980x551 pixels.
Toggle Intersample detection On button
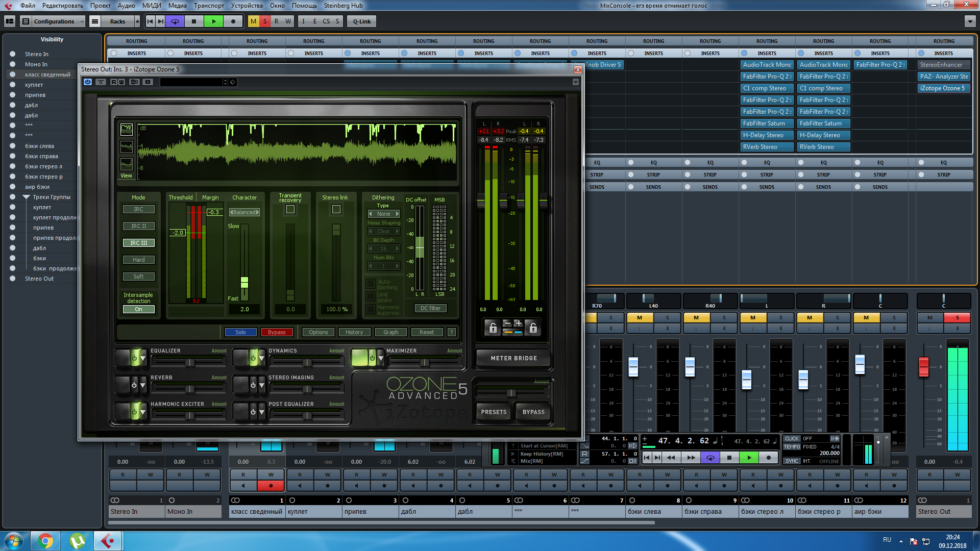click(x=138, y=309)
